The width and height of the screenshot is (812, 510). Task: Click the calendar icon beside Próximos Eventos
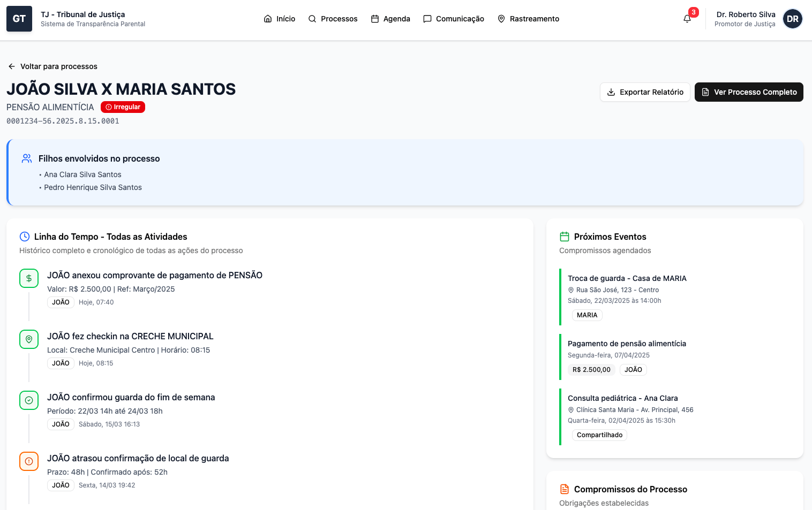(x=565, y=237)
